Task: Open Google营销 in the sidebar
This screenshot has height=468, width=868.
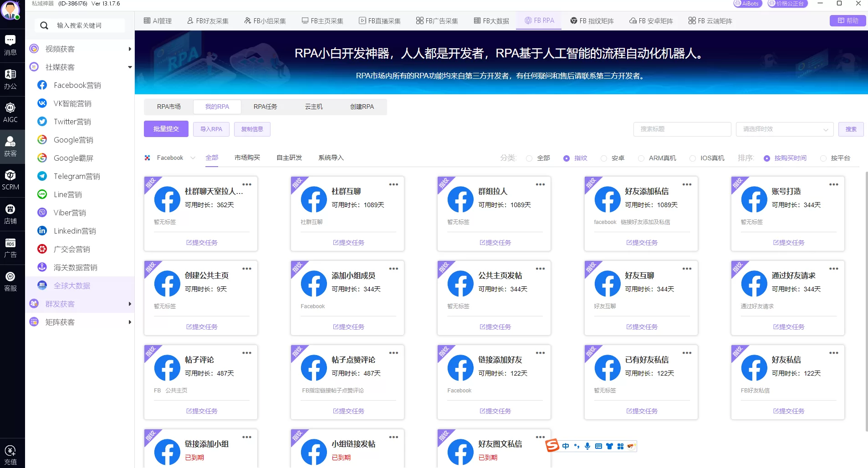Action: coord(73,140)
